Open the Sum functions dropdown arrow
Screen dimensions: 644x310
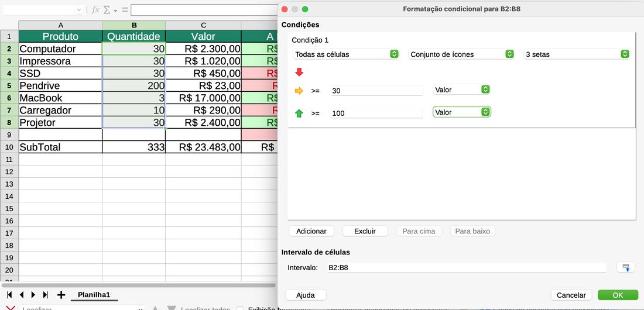pyautogui.click(x=115, y=10)
